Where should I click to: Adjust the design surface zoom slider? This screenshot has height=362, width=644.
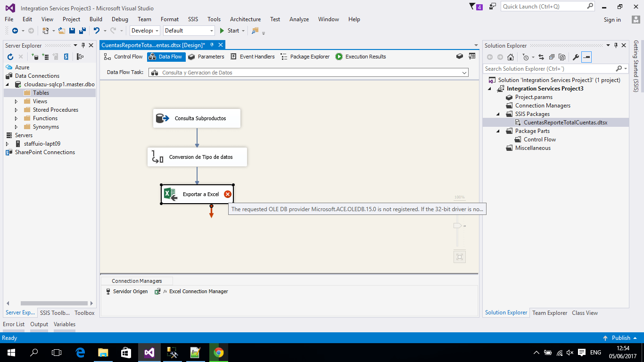pyautogui.click(x=457, y=226)
